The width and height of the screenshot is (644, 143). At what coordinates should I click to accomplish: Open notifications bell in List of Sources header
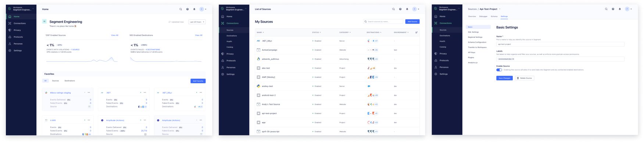coord(407,9)
